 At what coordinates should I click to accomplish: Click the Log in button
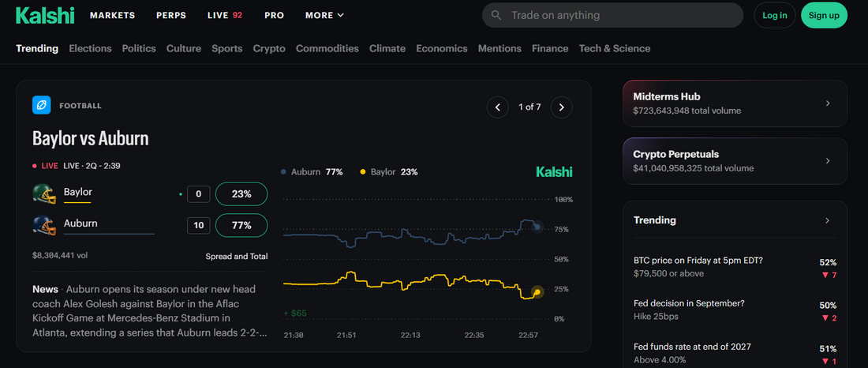pyautogui.click(x=774, y=16)
